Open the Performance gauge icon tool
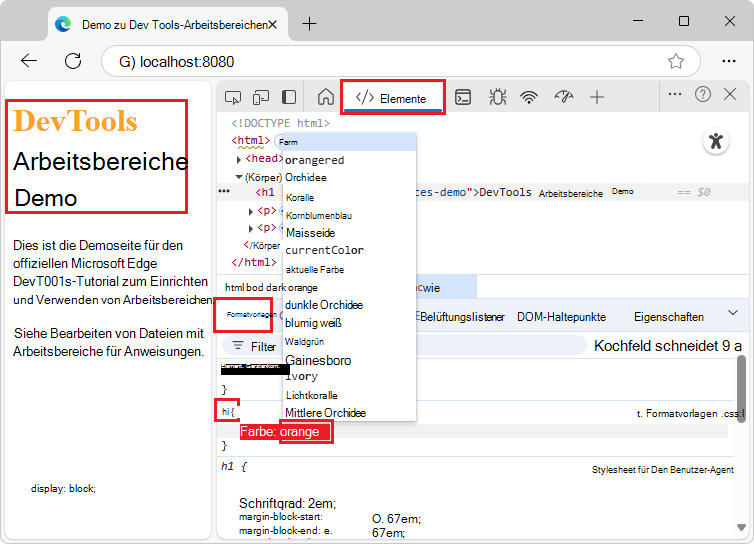 pyautogui.click(x=564, y=97)
